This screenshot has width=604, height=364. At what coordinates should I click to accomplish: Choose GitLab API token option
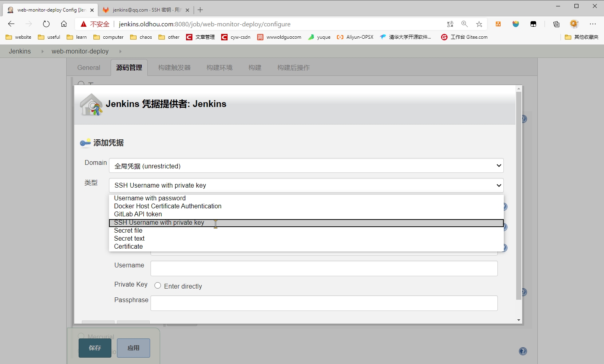pos(306,214)
